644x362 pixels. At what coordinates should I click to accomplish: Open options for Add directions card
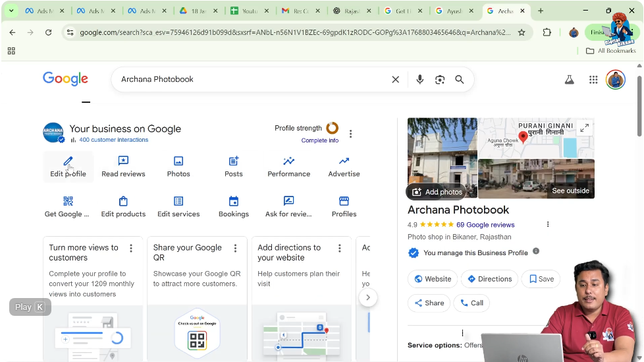click(340, 248)
